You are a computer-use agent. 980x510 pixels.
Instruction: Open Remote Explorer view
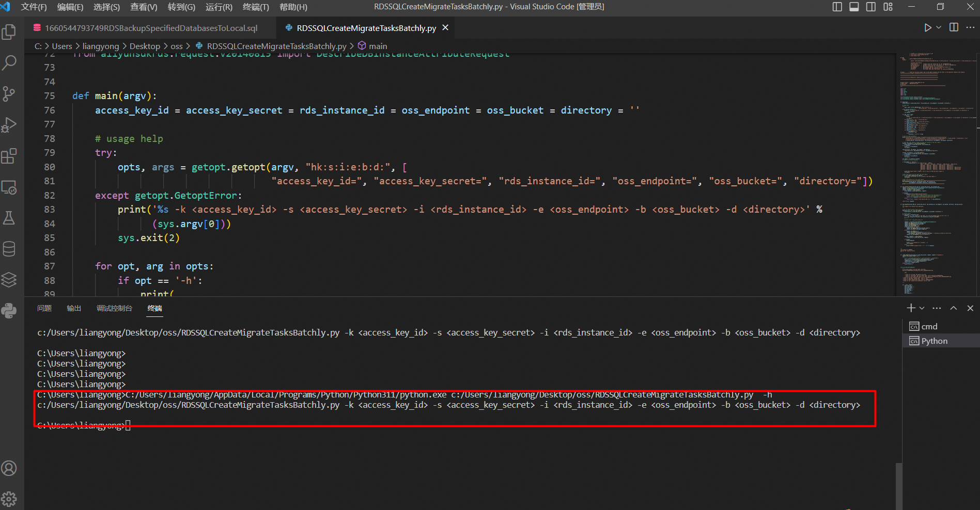point(9,187)
